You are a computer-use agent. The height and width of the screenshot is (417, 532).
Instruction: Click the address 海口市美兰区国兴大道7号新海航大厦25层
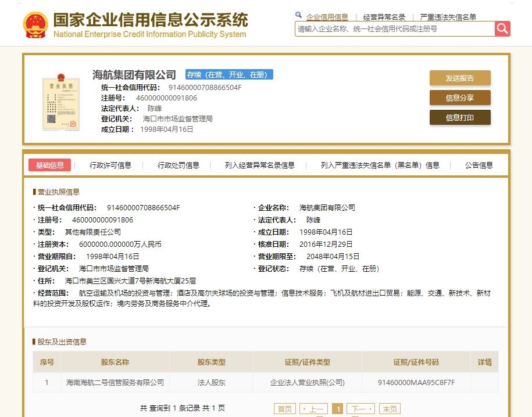tap(131, 281)
